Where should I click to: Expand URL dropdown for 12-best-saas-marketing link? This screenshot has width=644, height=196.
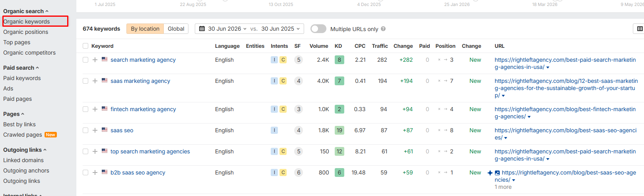point(503,96)
